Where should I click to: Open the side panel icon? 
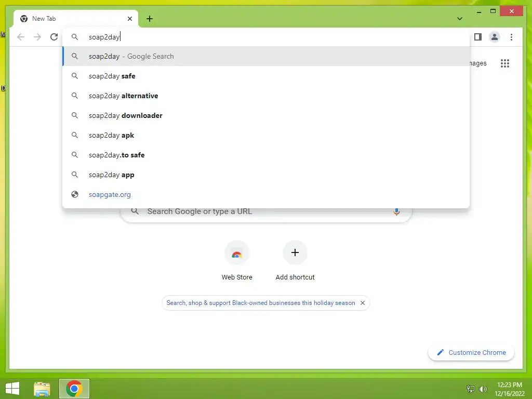tap(478, 37)
